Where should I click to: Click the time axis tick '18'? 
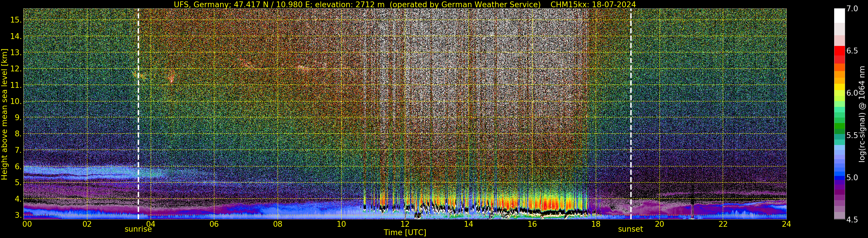click(x=596, y=224)
